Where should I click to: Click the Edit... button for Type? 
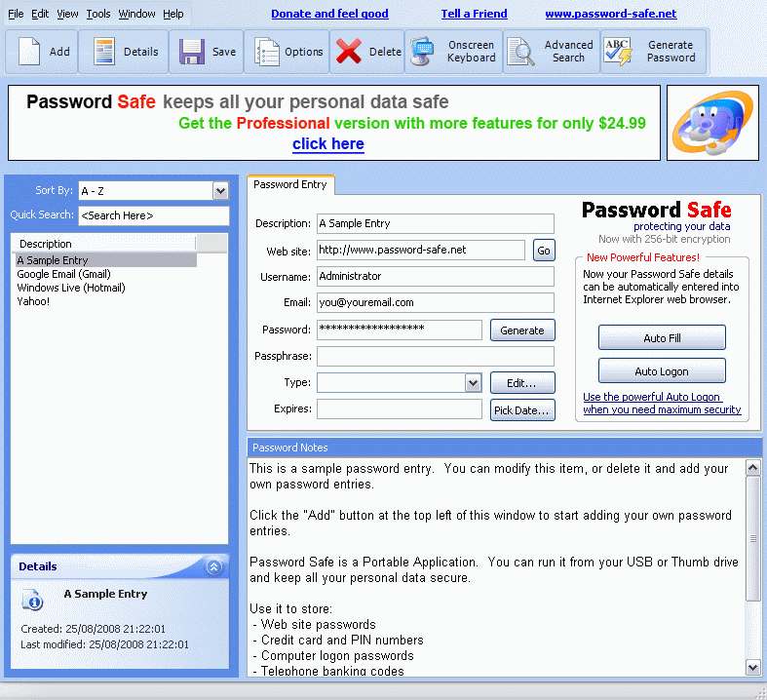tap(522, 383)
